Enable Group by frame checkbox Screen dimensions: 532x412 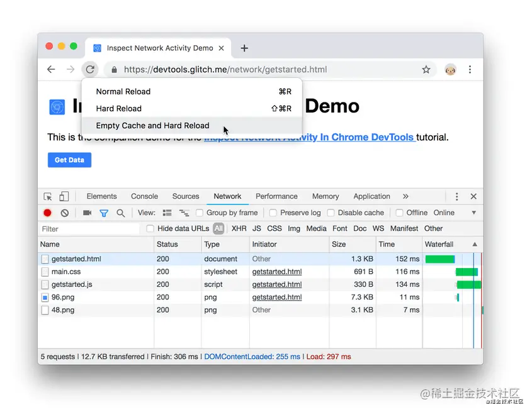(200, 213)
